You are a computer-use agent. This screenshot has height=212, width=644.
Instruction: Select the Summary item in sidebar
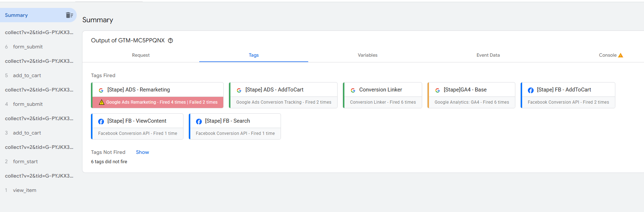[x=16, y=15]
